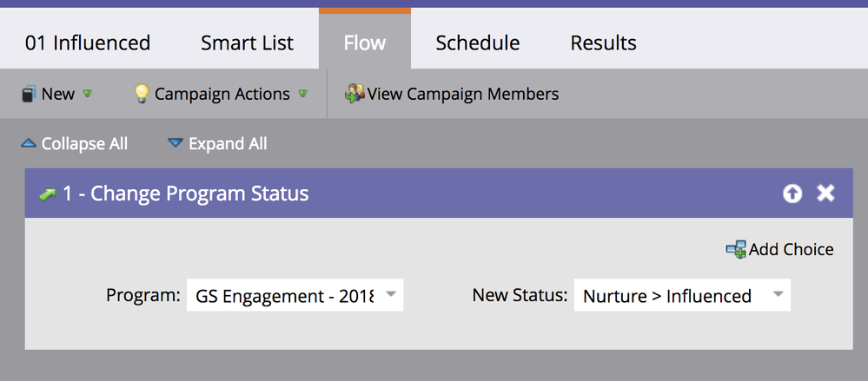Click the View Campaign Members people icon
868x381 pixels.
354,94
